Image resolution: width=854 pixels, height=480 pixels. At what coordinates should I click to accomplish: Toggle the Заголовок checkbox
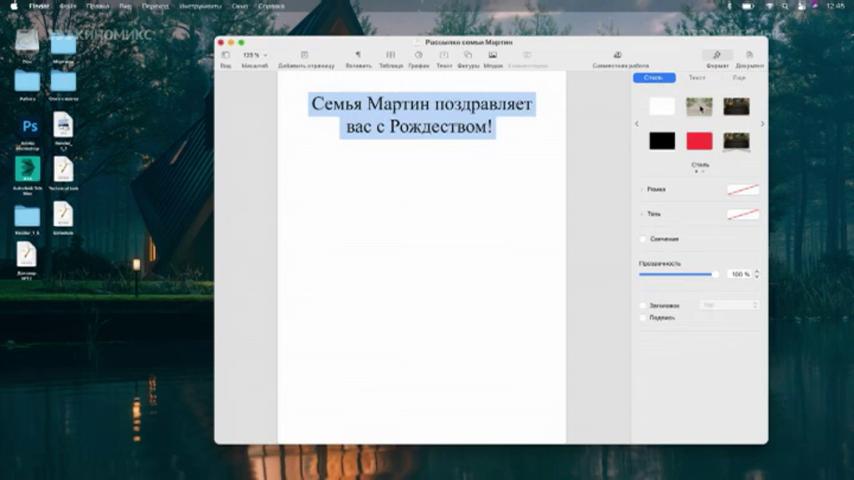click(x=643, y=306)
